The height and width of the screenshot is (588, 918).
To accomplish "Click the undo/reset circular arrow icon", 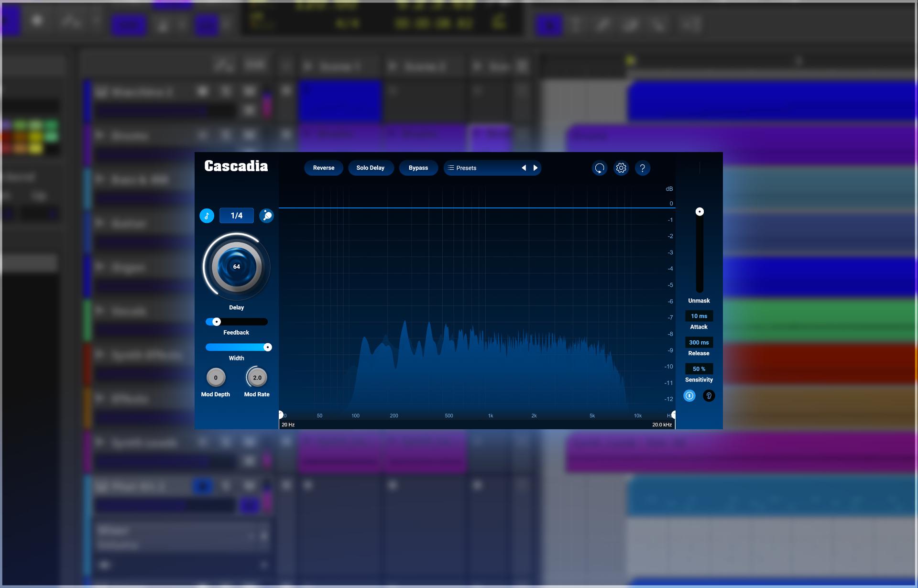I will point(600,168).
